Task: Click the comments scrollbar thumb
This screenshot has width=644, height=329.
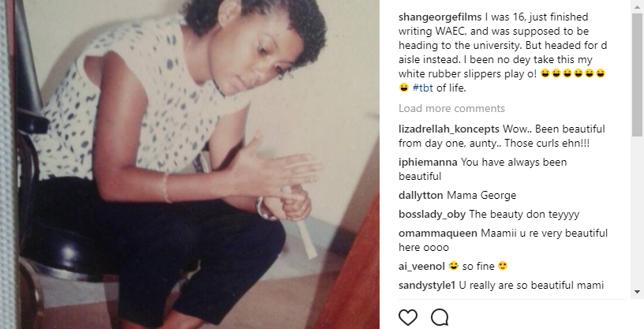Action: pyautogui.click(x=637, y=74)
